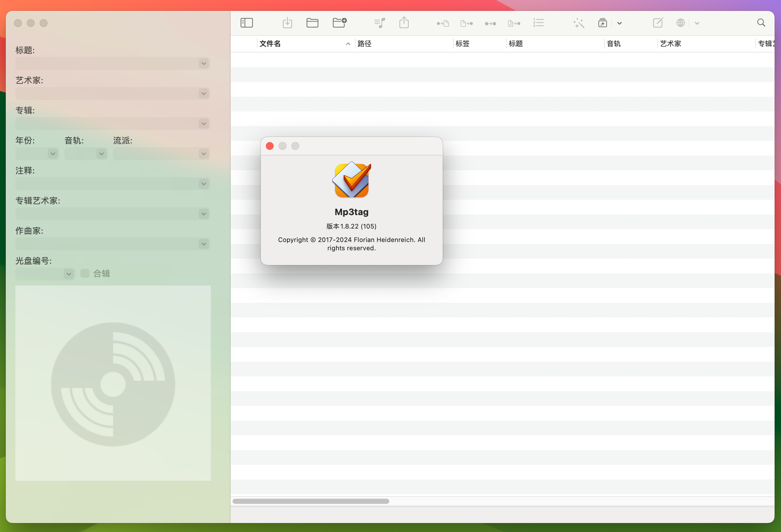Click the action groups stack icon
The image size is (781, 532).
click(x=602, y=23)
